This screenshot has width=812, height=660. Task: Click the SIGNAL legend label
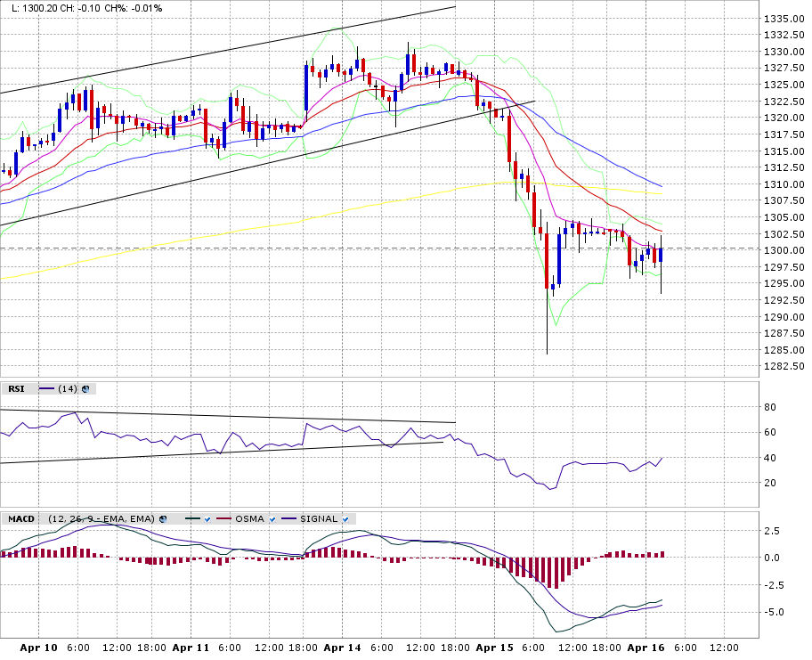click(x=319, y=518)
